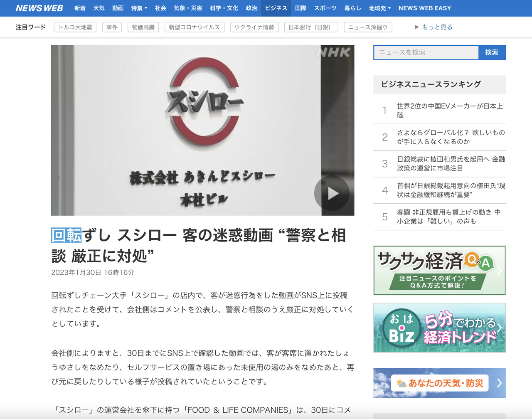The width and height of the screenshot is (532, 419).
Task: Open ranking 3: 日銀総裁に植田和男氏を起用へ
Action: (440, 164)
